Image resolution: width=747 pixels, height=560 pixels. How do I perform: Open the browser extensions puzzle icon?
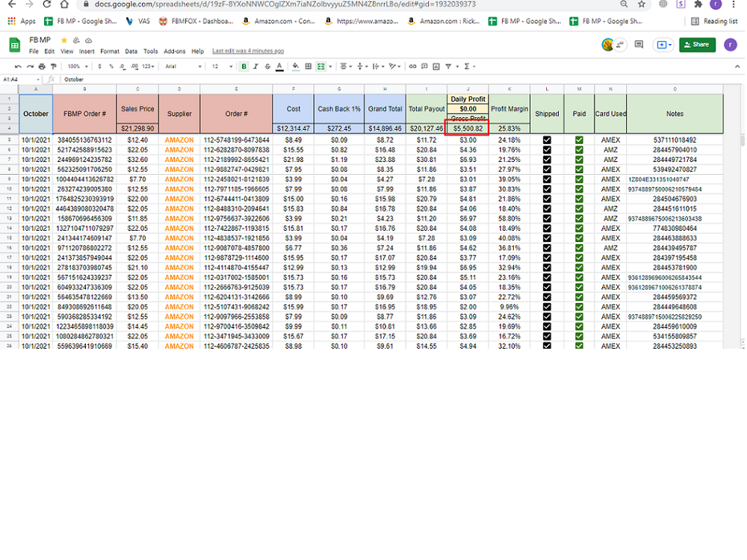click(x=698, y=4)
